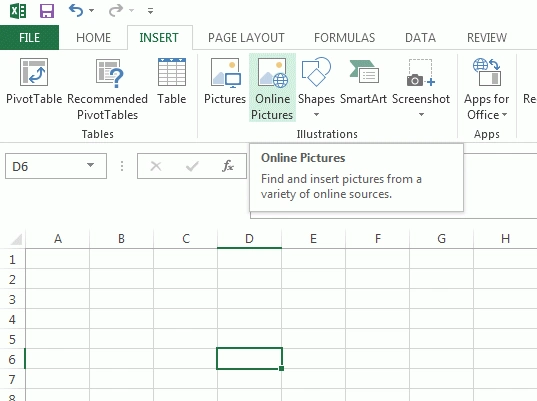537x401 pixels.
Task: Click the Save icon in quick access toolbar
Action: [47, 11]
